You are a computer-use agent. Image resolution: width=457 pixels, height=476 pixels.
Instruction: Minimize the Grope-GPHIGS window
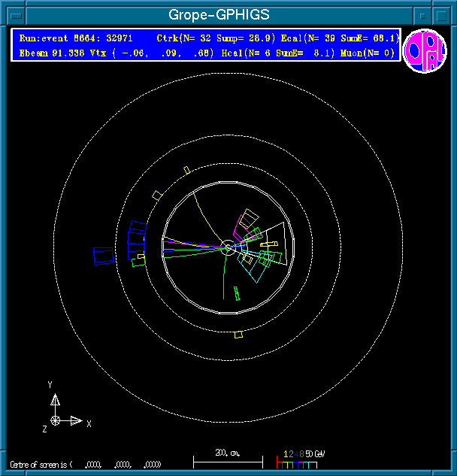point(424,15)
